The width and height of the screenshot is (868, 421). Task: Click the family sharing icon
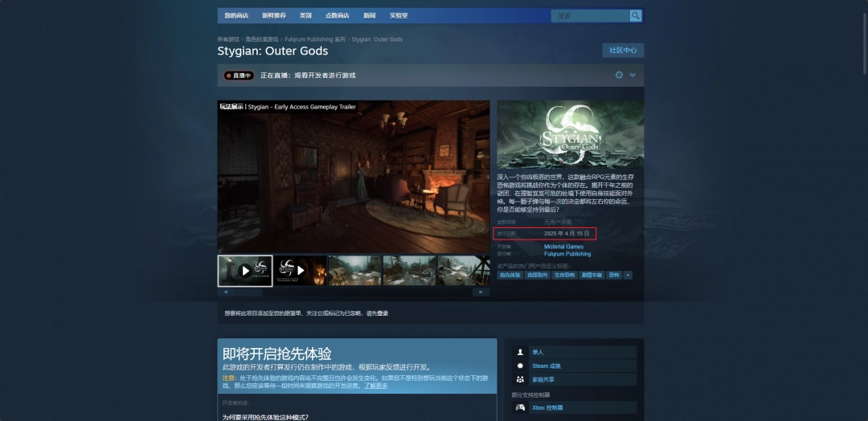(x=520, y=380)
